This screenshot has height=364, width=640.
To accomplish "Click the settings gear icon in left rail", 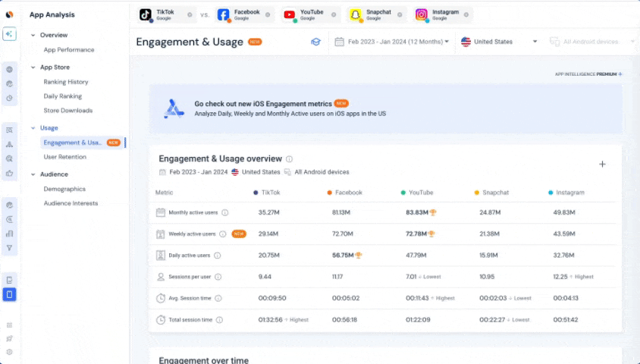I will [9, 352].
